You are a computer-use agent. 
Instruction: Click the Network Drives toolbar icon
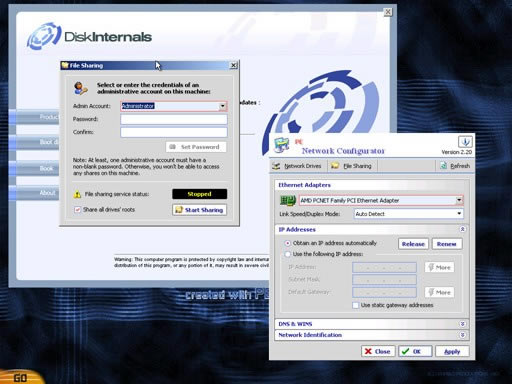tap(276, 166)
